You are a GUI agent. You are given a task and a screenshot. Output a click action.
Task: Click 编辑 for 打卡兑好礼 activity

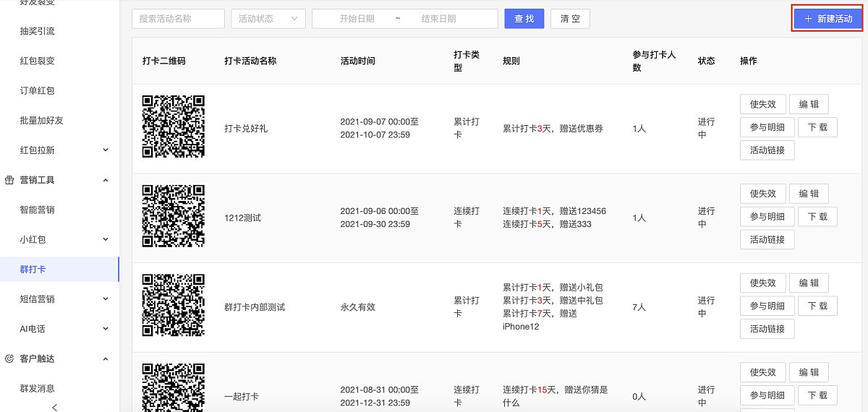point(809,104)
